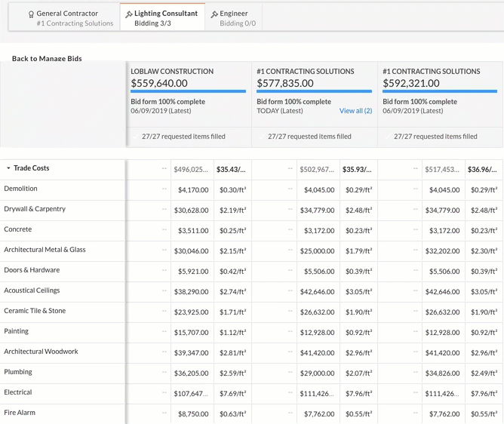Select the $577,835.00 #1 Contracting Solutions bid

[x=315, y=94]
